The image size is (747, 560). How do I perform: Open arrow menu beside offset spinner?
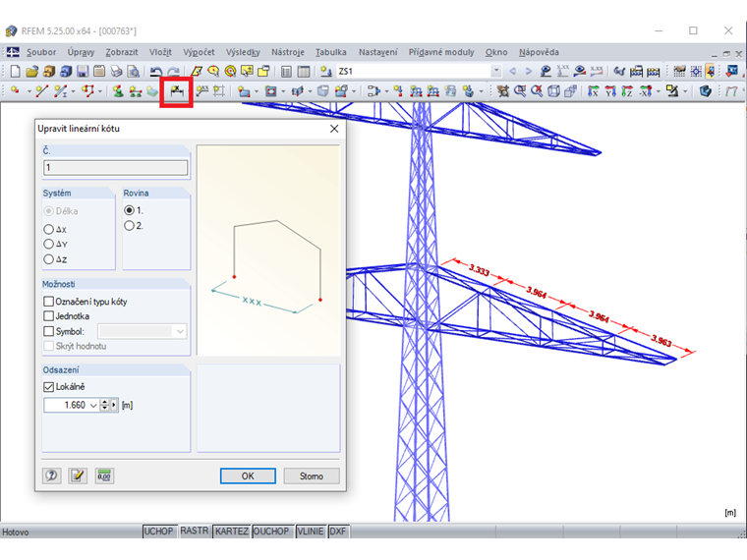click(x=114, y=405)
